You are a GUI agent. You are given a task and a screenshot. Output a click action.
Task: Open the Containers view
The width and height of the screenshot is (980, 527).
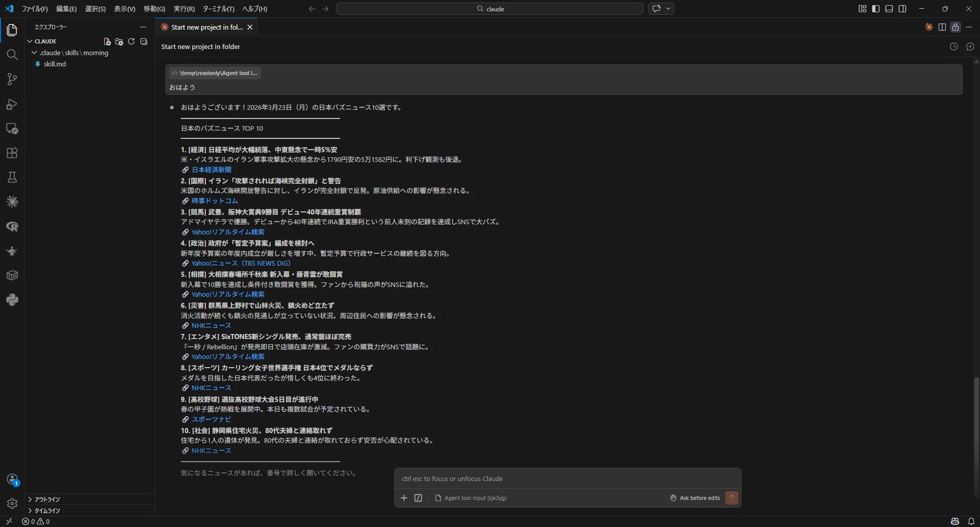(12, 275)
